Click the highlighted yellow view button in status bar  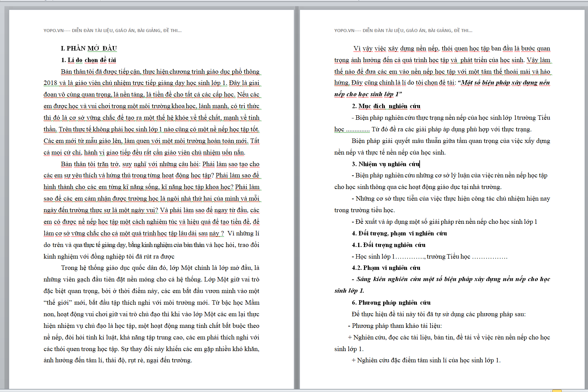click(557, 390)
